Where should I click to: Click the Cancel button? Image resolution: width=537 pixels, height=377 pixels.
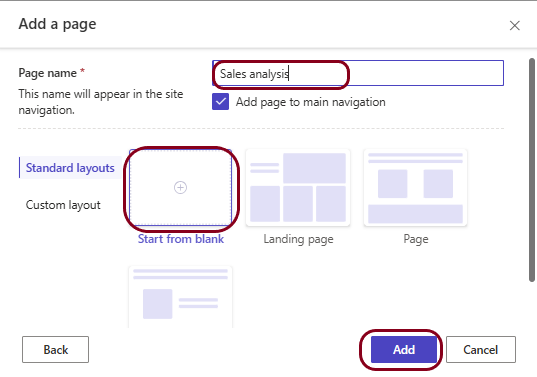(480, 350)
